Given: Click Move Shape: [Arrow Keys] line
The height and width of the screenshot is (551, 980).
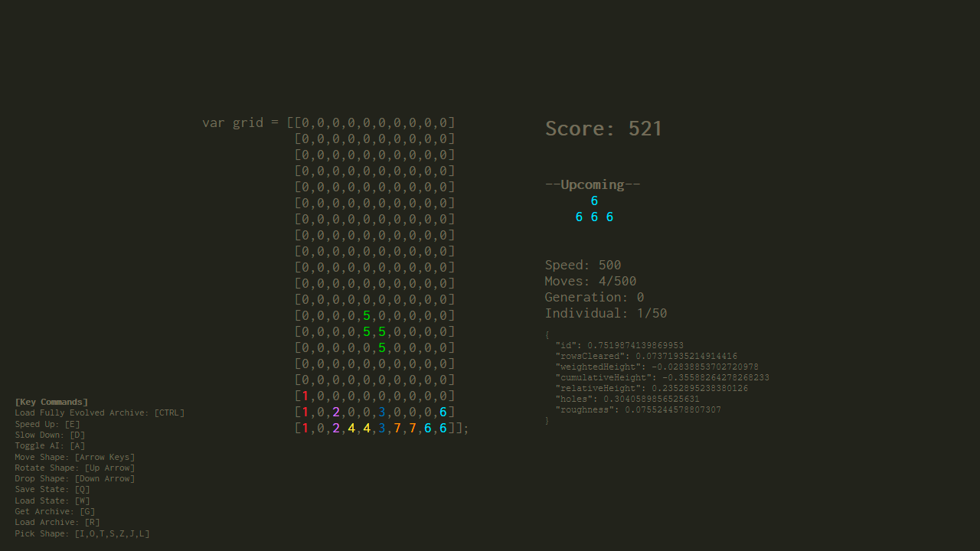Looking at the screenshot, I should click(75, 457).
